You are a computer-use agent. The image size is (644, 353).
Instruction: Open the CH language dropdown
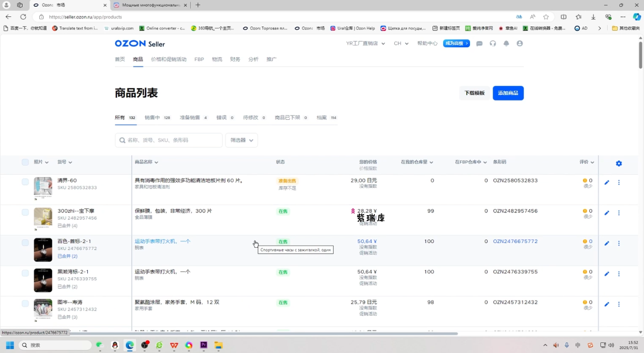[401, 44]
